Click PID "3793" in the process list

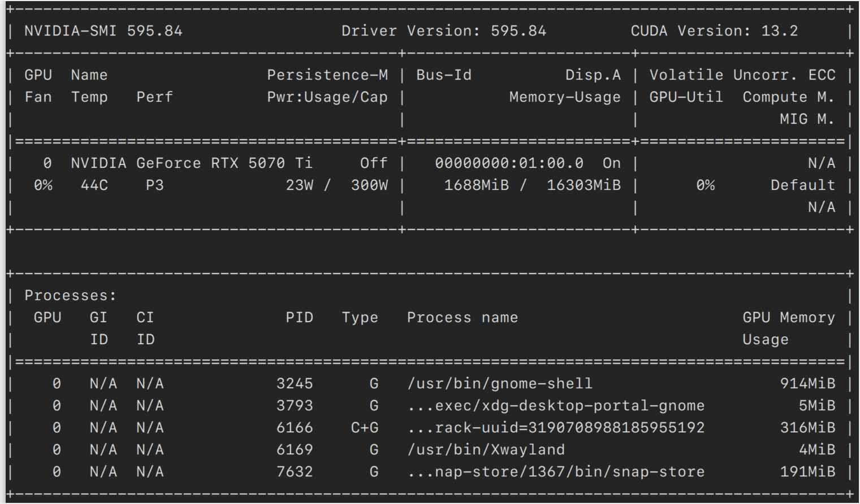pyautogui.click(x=295, y=406)
